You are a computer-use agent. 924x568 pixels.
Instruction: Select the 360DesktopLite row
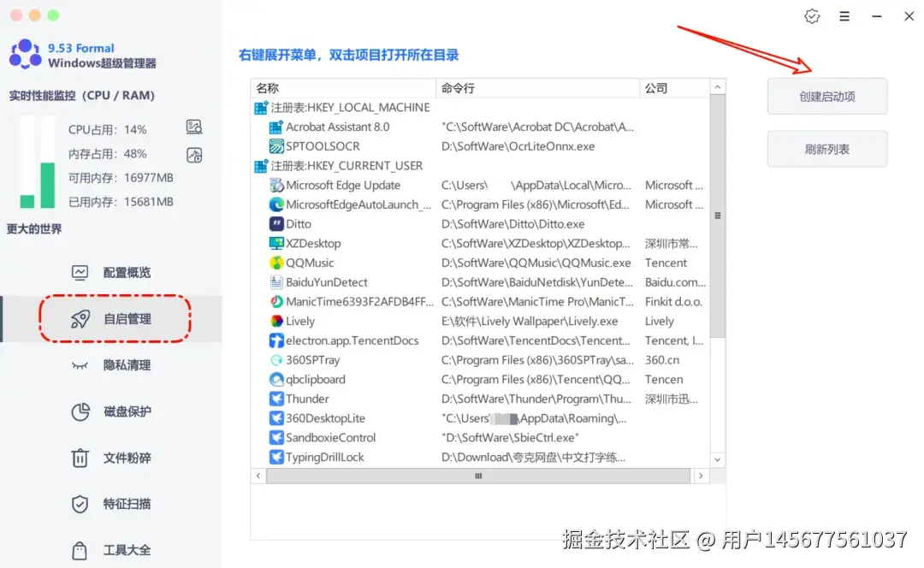point(480,418)
